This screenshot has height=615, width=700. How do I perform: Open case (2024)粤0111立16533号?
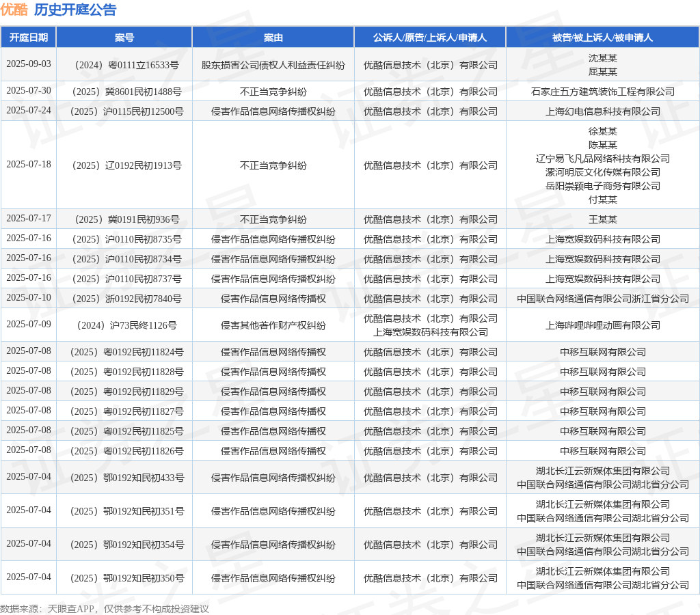pos(124,65)
